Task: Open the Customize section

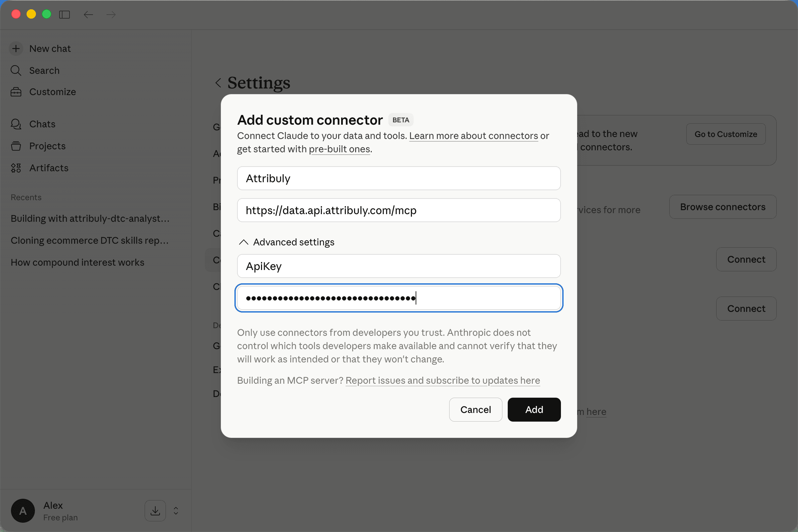Action: (53, 92)
